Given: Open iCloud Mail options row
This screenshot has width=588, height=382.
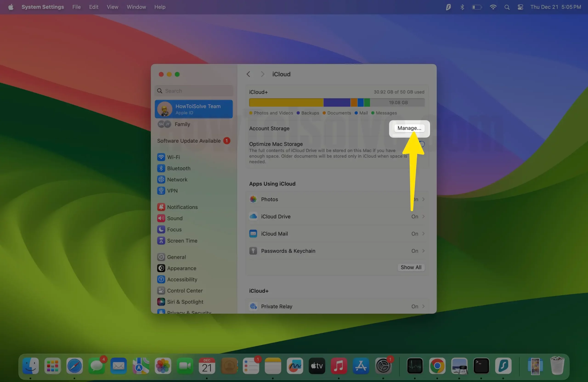Looking at the screenshot, I should click(337, 234).
